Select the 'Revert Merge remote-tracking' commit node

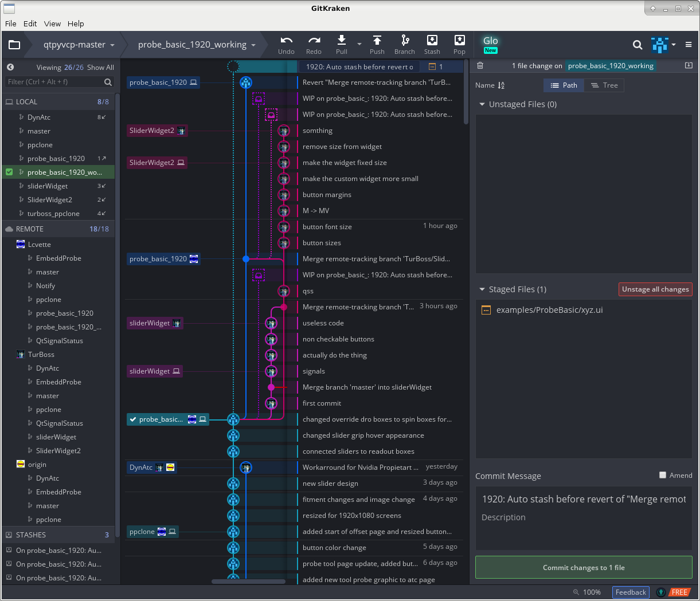(246, 83)
